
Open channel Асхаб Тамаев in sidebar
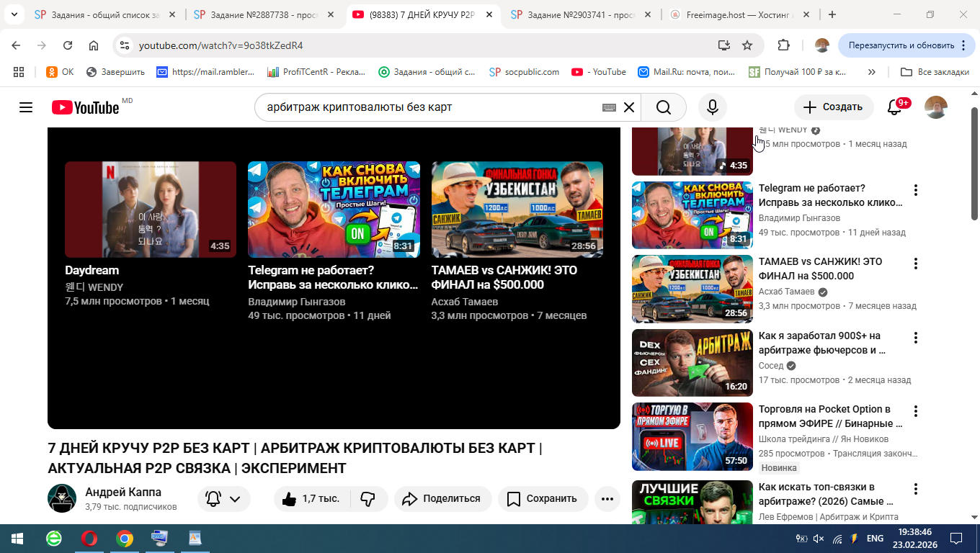(x=787, y=292)
